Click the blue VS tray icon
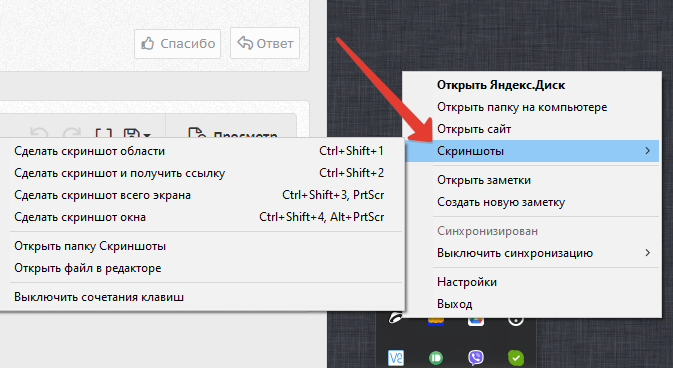The height and width of the screenshot is (368, 673). (x=396, y=358)
